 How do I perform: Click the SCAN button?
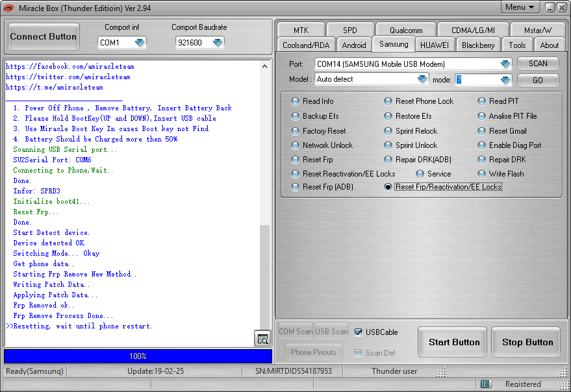click(538, 64)
